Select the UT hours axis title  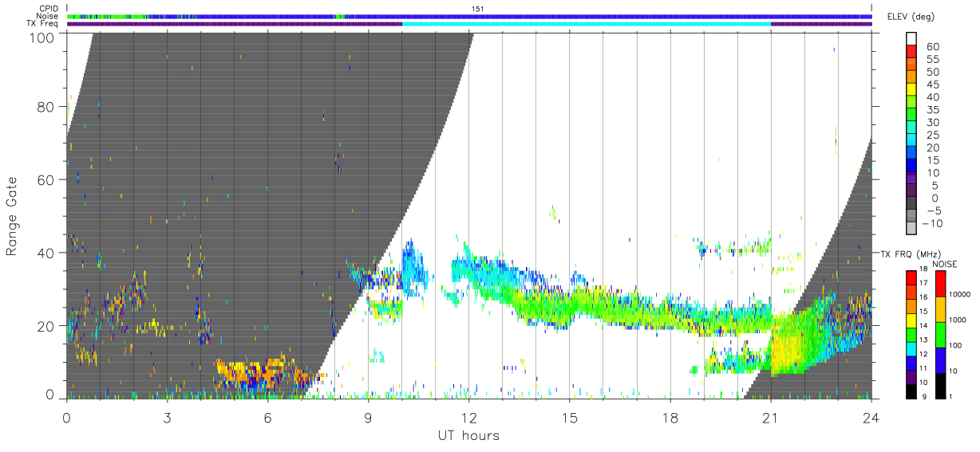[468, 435]
